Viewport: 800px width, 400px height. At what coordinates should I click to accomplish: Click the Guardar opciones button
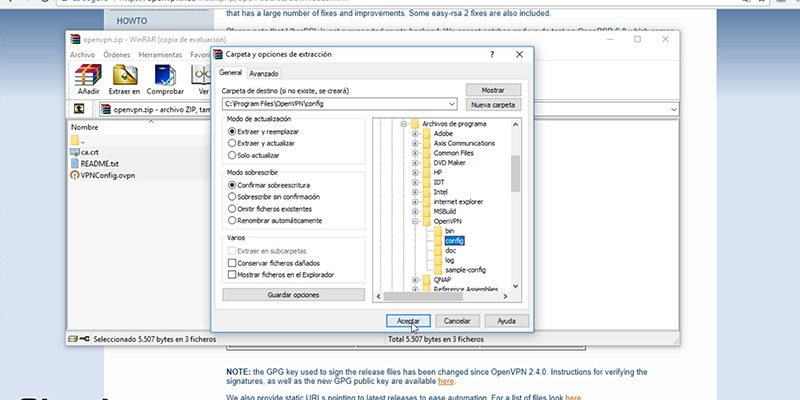point(293,295)
